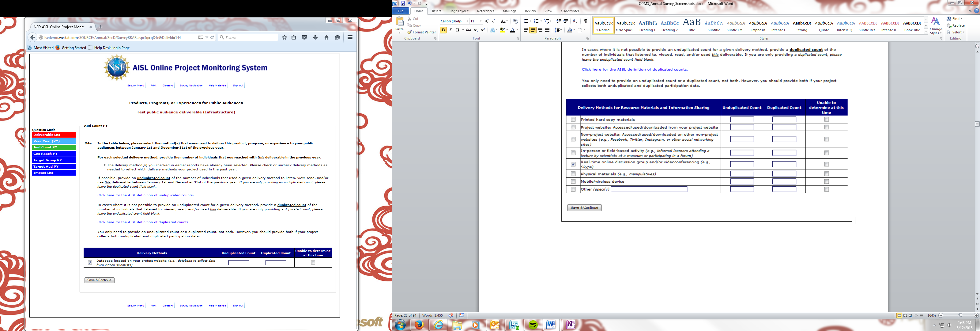Switch to the Page Layout ribbon tab
The image size is (980, 331).
pos(459,11)
